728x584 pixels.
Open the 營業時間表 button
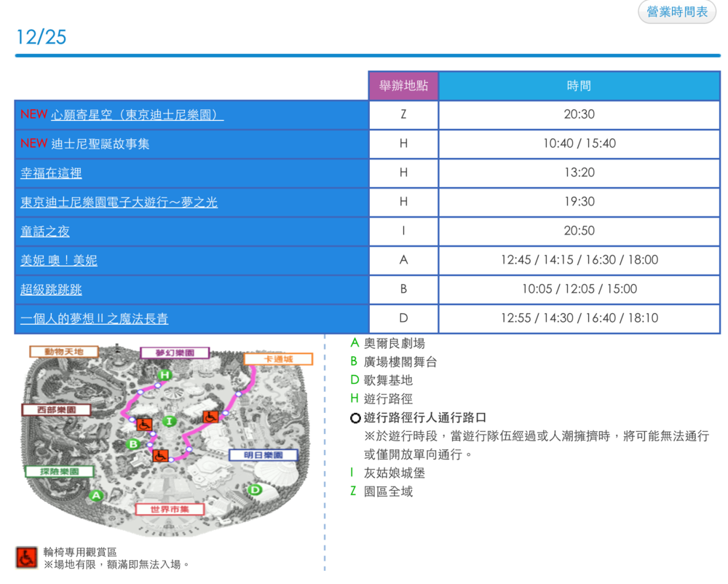677,12
